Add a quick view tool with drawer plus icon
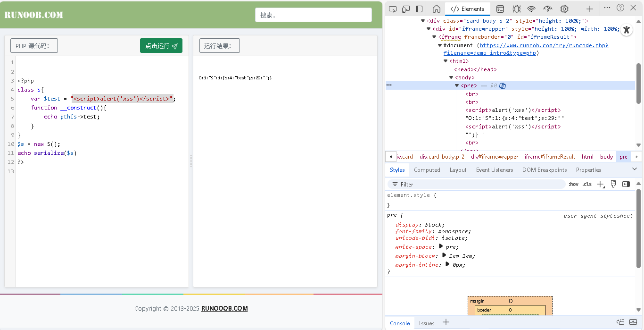Viewport: 644px width, 330px height. [x=446, y=322]
